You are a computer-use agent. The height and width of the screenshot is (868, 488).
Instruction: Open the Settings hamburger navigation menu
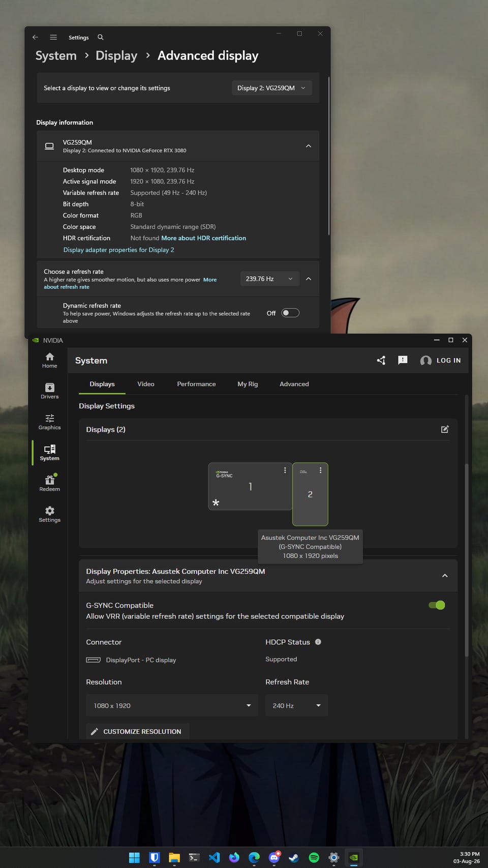point(53,37)
